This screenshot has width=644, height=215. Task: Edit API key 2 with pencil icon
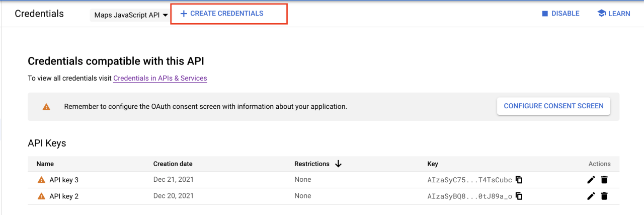tap(591, 196)
